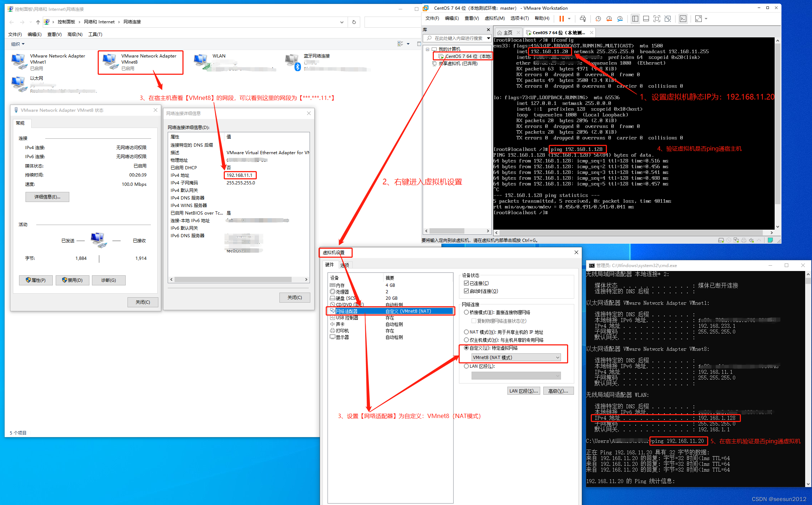
Task: Select the Bluetooth network connection icon
Action: [x=293, y=62]
